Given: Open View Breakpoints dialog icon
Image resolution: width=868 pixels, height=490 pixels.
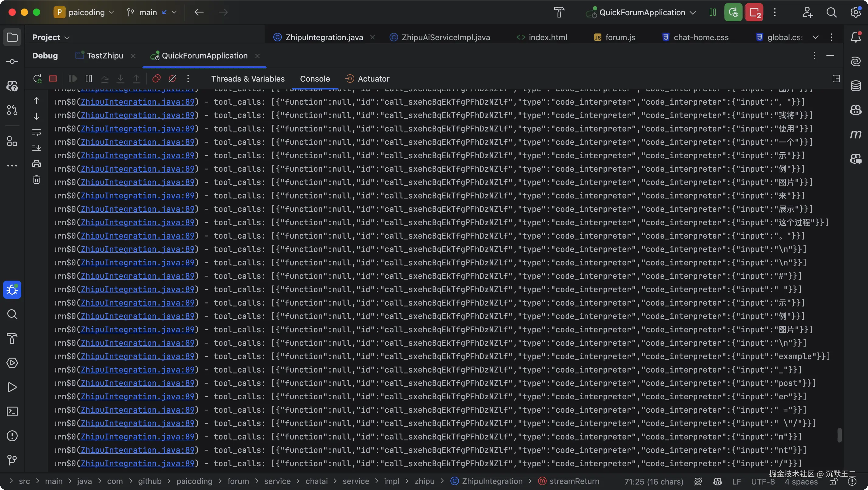Looking at the screenshot, I should [156, 79].
